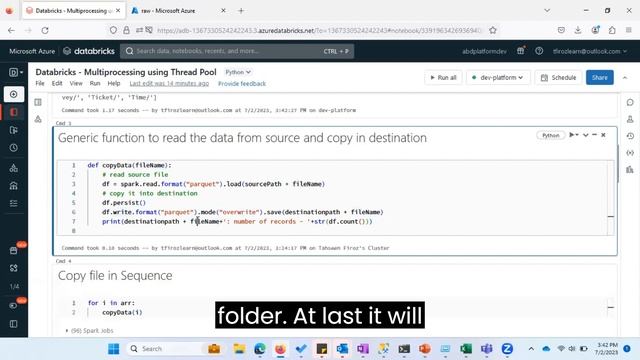Open the Recents clock sidebar icon

tap(14, 148)
